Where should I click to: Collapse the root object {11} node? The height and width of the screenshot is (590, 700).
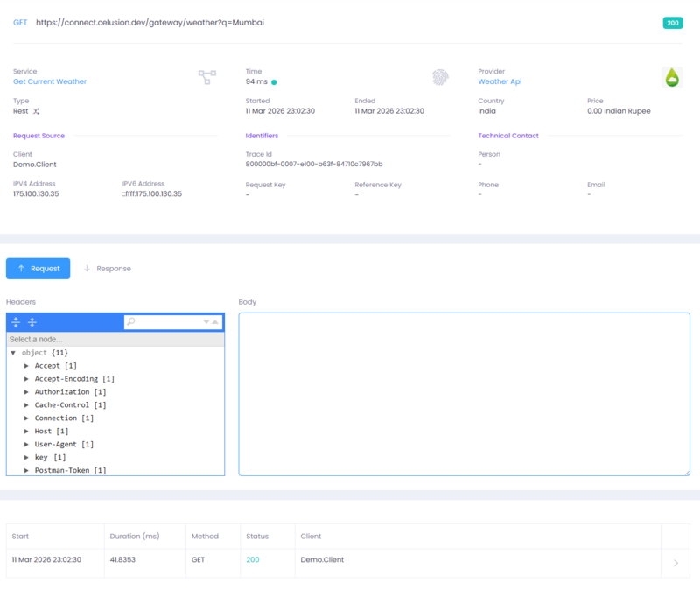coord(13,352)
